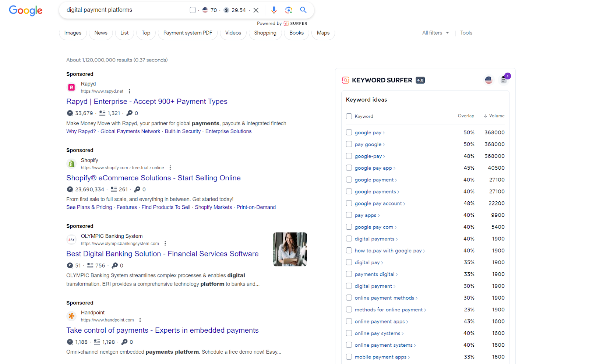
Task: Open the Tools options
Action: click(x=466, y=33)
